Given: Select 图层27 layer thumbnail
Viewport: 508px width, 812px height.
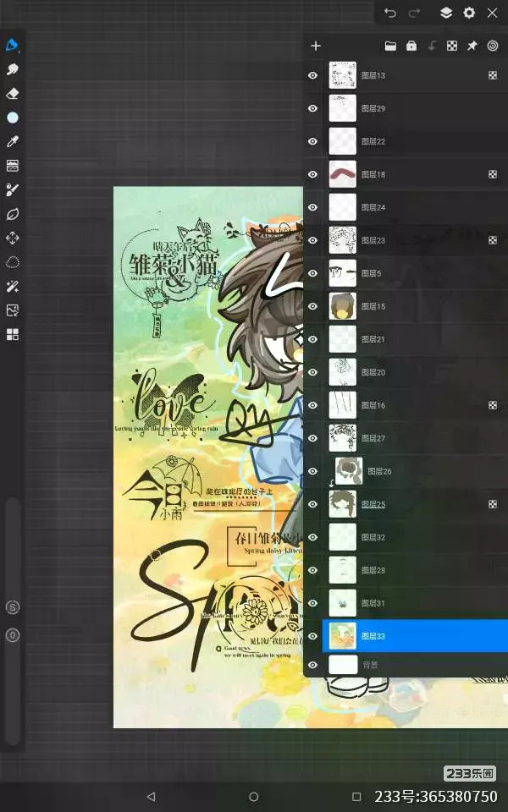Looking at the screenshot, I should click(343, 438).
